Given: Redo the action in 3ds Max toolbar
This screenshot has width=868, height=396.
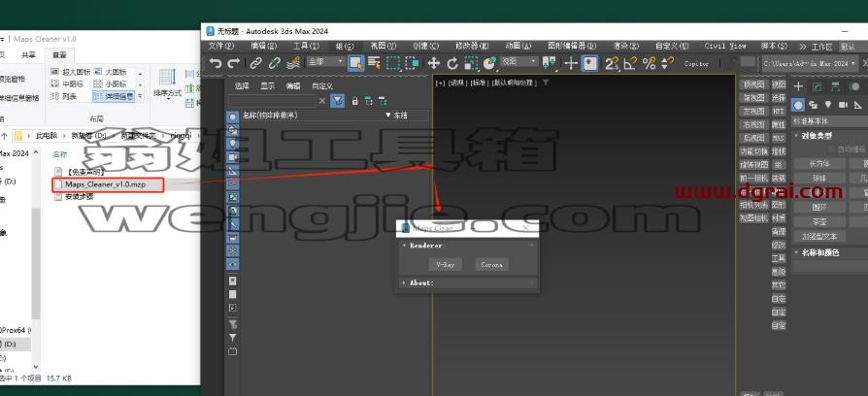Looking at the screenshot, I should [x=234, y=64].
